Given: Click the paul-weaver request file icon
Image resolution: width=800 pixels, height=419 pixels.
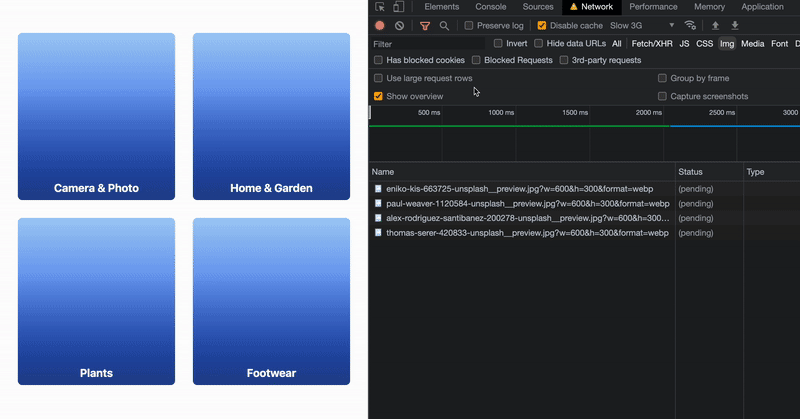Looking at the screenshot, I should (378, 204).
